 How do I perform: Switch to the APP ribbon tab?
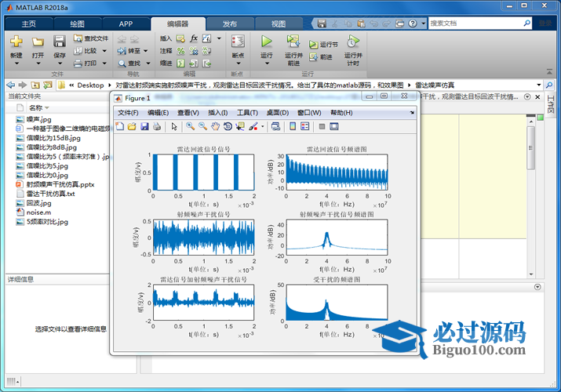(126, 24)
